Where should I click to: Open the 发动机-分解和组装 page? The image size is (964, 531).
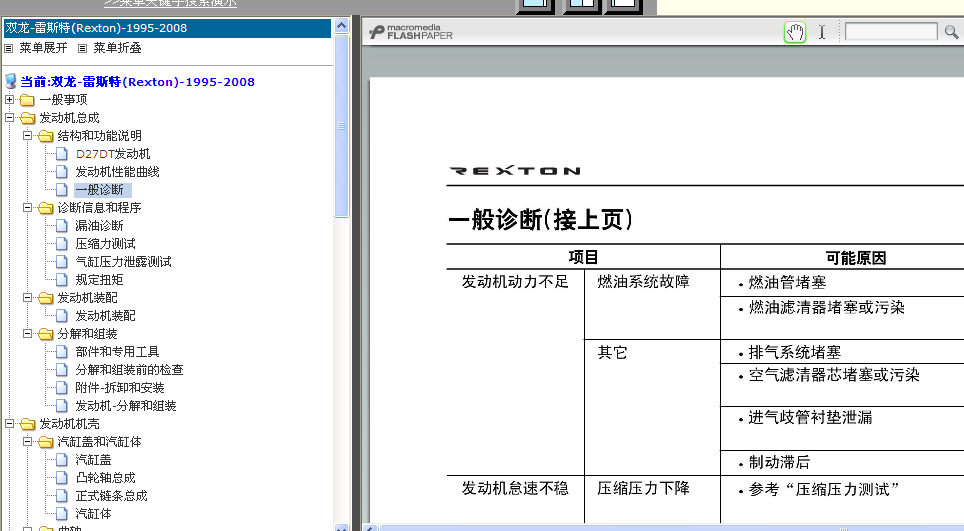(126, 406)
